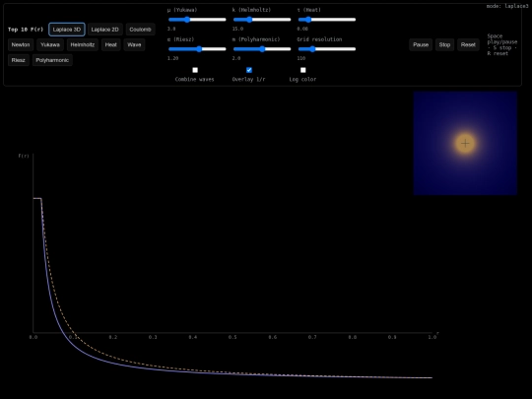532x399 pixels.
Task: Activate the Yukawa function
Action: (50, 44)
